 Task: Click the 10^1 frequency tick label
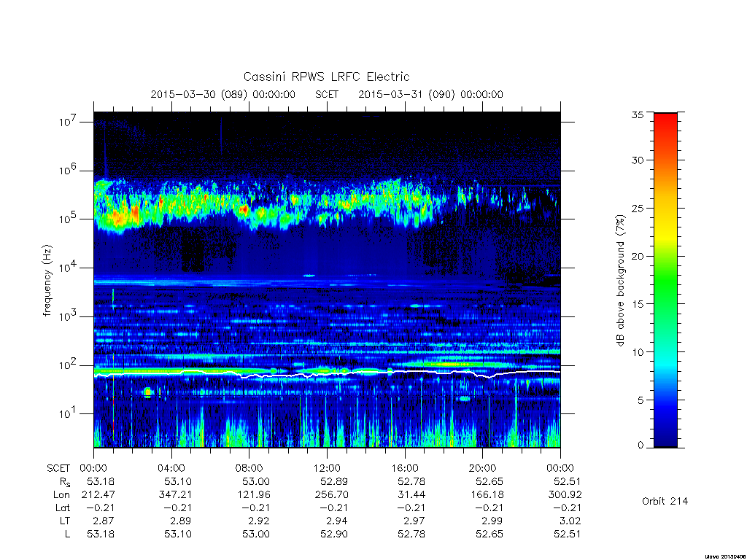coord(68,413)
